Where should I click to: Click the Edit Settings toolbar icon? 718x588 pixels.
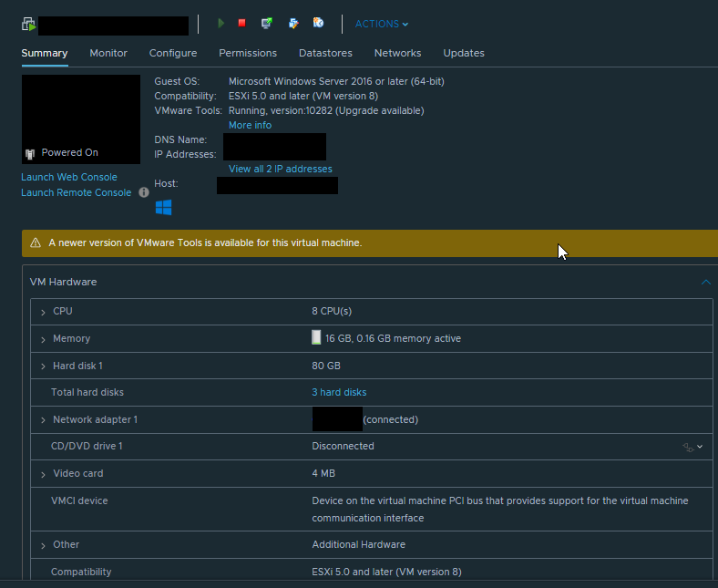point(293,23)
